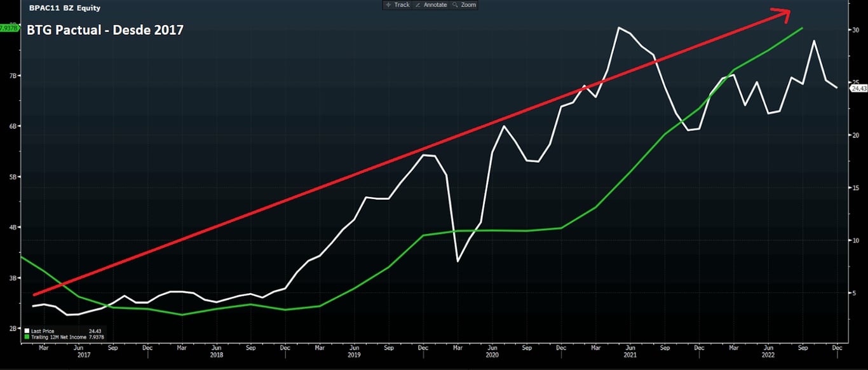Choose the Annotate chart tool label
The height and width of the screenshot is (370, 868).
click(435, 5)
